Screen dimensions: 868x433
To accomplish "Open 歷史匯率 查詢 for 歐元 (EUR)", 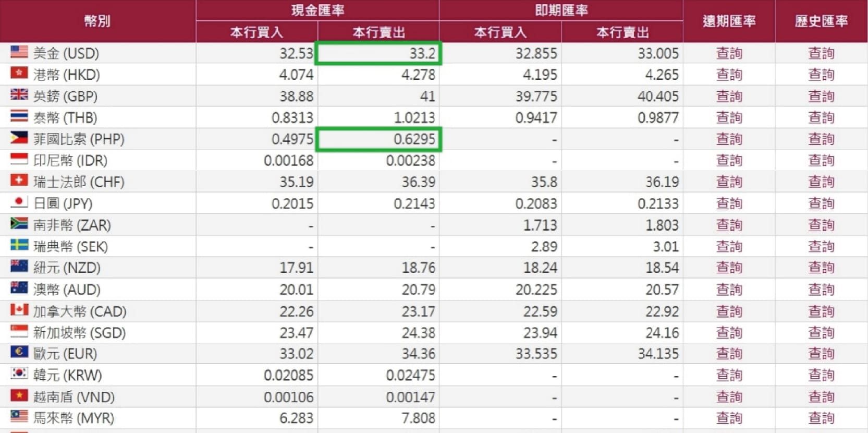I will coord(821,354).
